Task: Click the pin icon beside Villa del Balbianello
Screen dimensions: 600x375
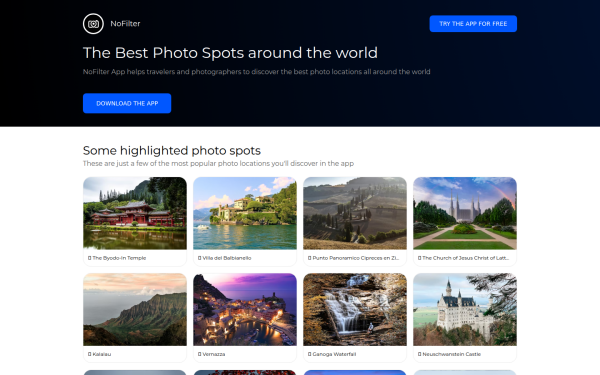Action: coord(199,258)
